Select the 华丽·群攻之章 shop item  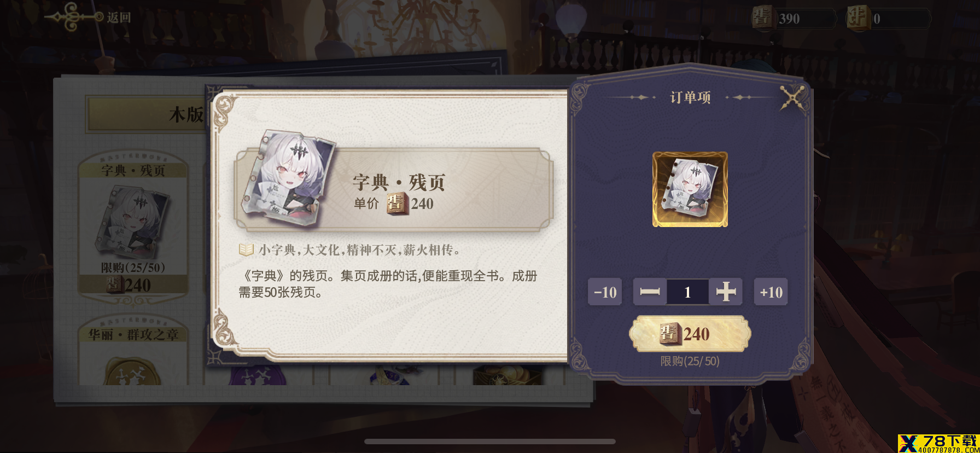coord(133,350)
